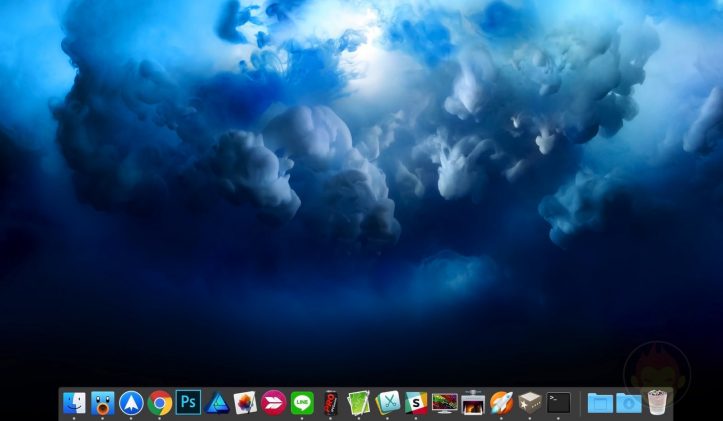Screen dimensions: 723x421
Task: Open the Slack app icon
Action: click(416, 403)
